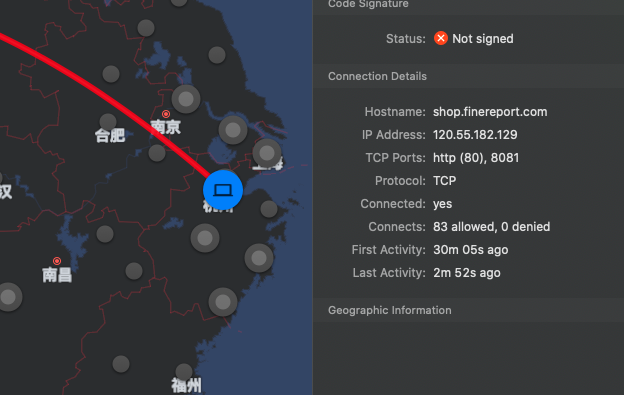Image resolution: width=624 pixels, height=395 pixels.
Task: Select the http (80), 8081 ports value
Action: (x=476, y=158)
